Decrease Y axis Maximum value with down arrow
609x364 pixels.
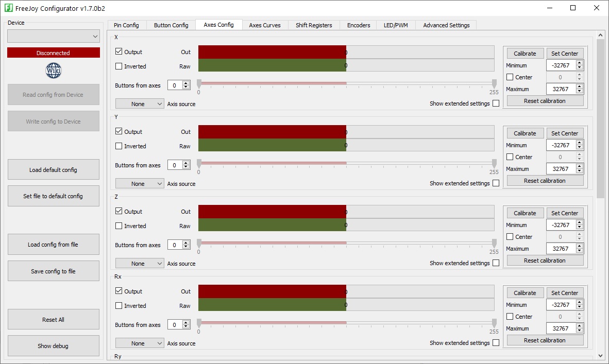coord(580,171)
